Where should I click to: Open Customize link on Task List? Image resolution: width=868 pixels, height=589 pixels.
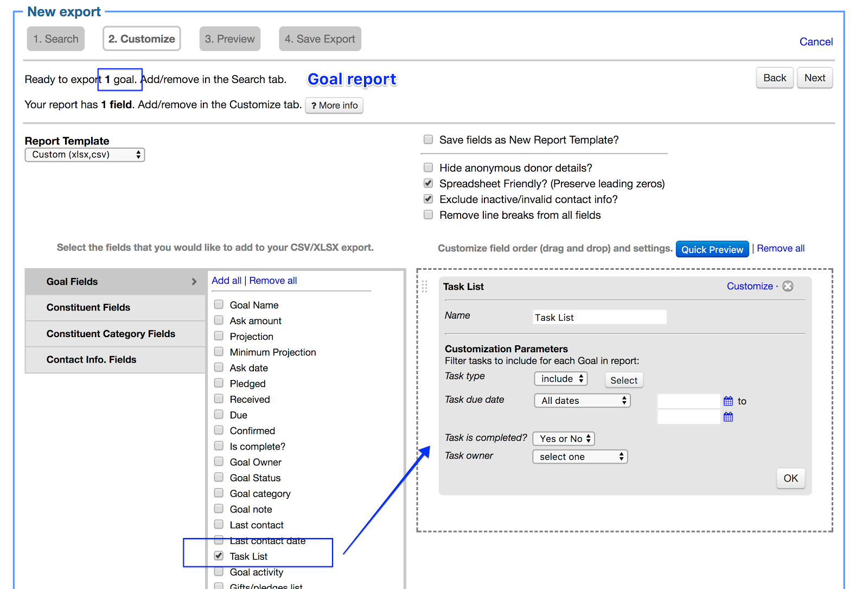click(x=750, y=286)
